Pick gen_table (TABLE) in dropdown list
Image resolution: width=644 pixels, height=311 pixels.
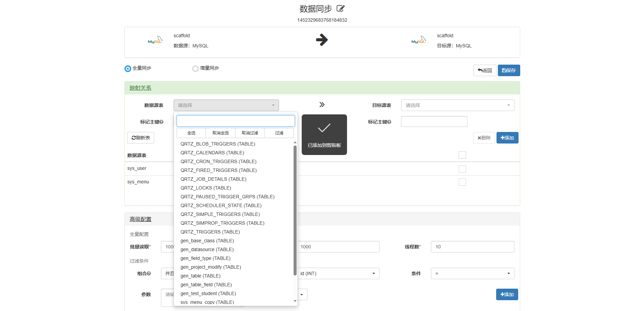coord(234,276)
